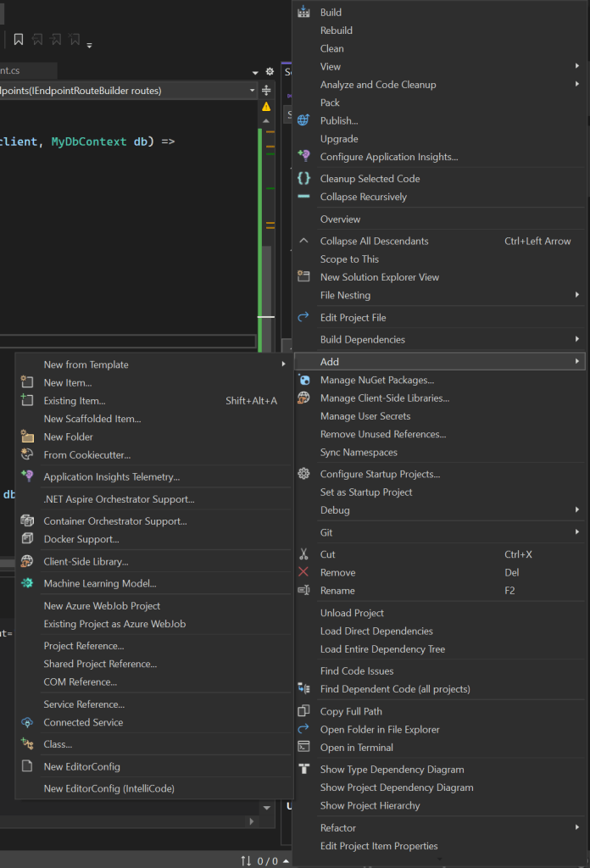Click the Container Orchestrator Support icon
This screenshot has width=590, height=868.
pos(27,520)
